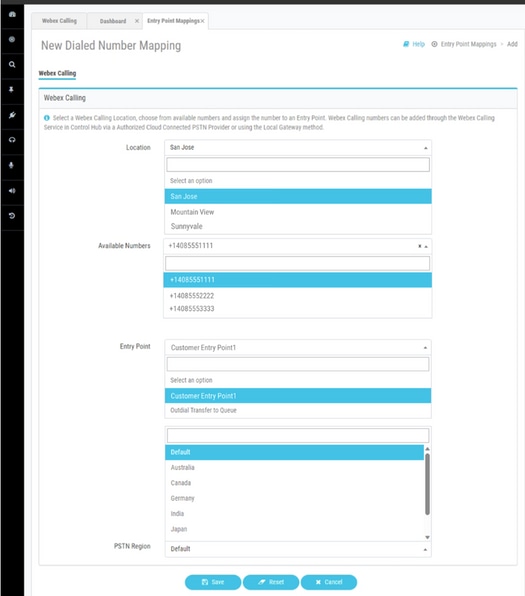
Task: Collapse the Location dropdown arrow
Action: click(x=426, y=148)
